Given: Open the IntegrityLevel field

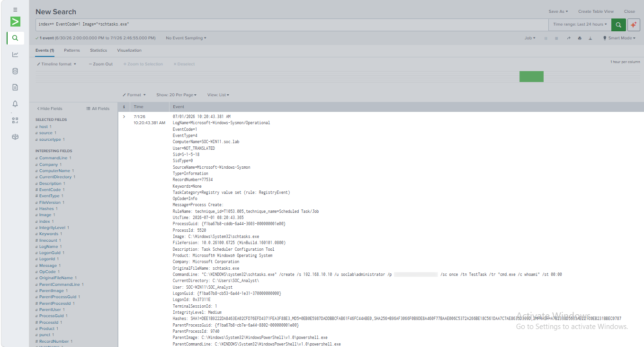Looking at the screenshot, I should pyautogui.click(x=53, y=228).
